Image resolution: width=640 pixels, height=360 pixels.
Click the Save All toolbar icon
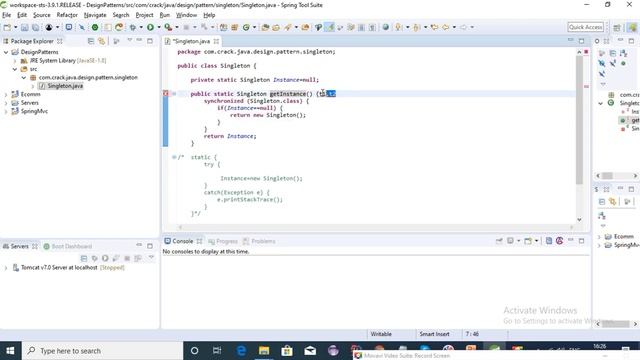point(36,27)
